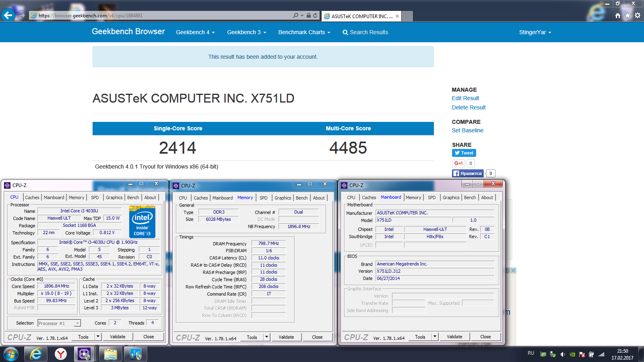
Task: Switch to SPD tab in middle CPU-Z window
Action: [264, 198]
